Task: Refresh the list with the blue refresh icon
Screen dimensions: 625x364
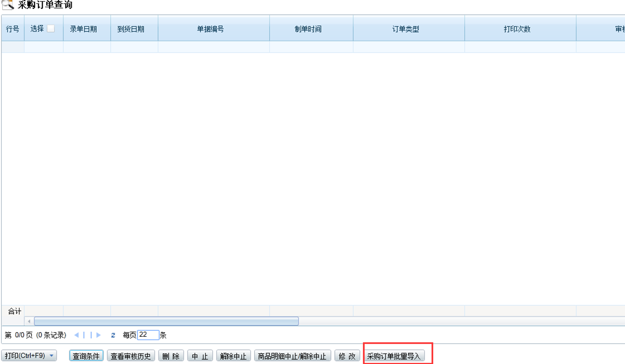Action: coord(113,335)
